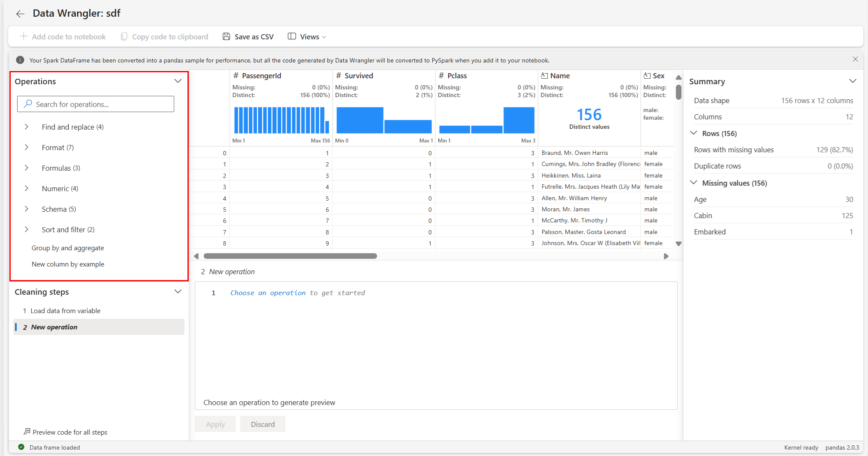Select Group by and aggregate operation

[x=68, y=248]
